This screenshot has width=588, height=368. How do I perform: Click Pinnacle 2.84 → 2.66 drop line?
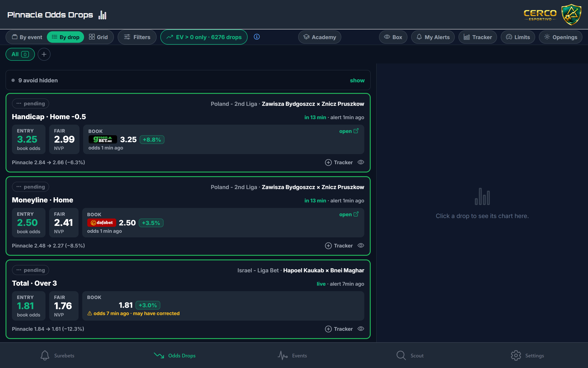48,162
